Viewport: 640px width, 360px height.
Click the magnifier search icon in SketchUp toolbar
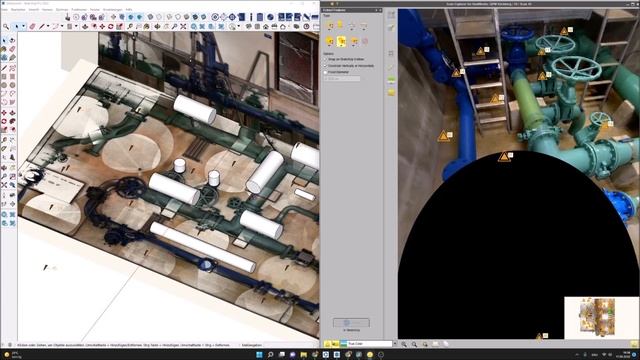coord(6,26)
